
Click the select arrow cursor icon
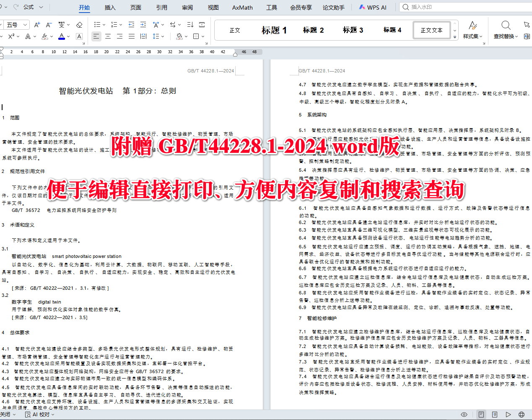click(x=527, y=25)
